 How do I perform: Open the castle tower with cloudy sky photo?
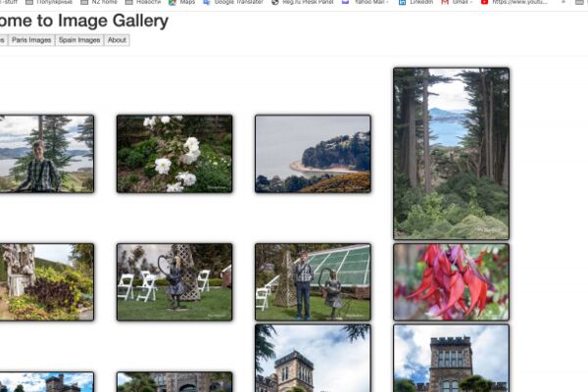[x=313, y=359]
